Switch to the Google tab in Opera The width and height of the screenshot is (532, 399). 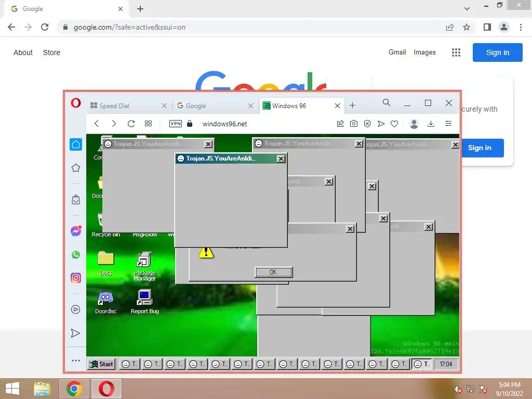[x=215, y=105]
